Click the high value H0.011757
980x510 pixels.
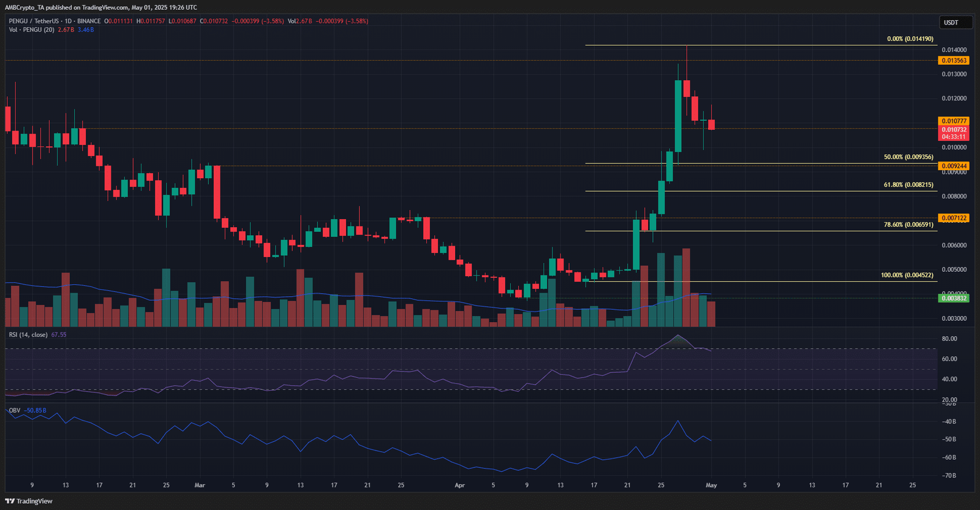click(x=151, y=21)
